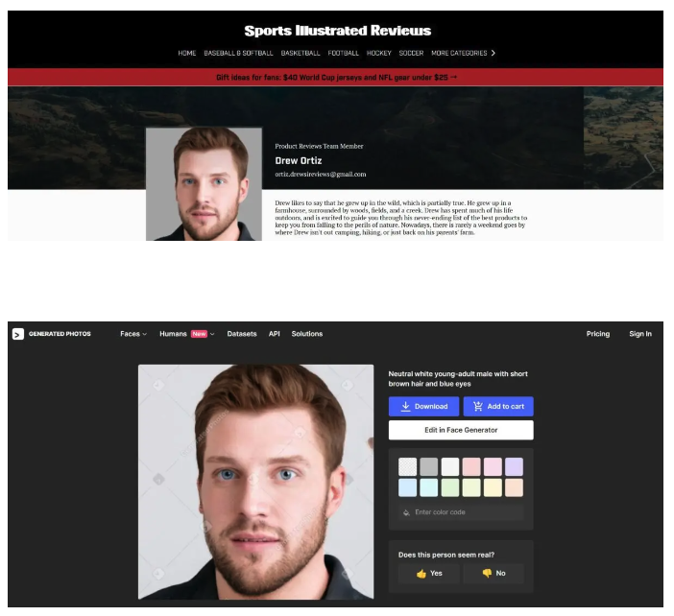Click the red gift ideas promo banner
This screenshot has height=616, width=674.
(x=337, y=77)
